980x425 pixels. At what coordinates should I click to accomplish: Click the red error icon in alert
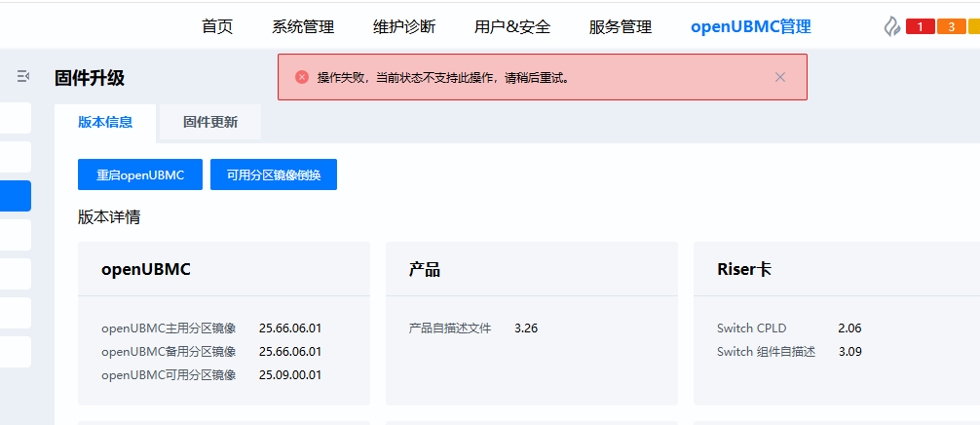(302, 77)
